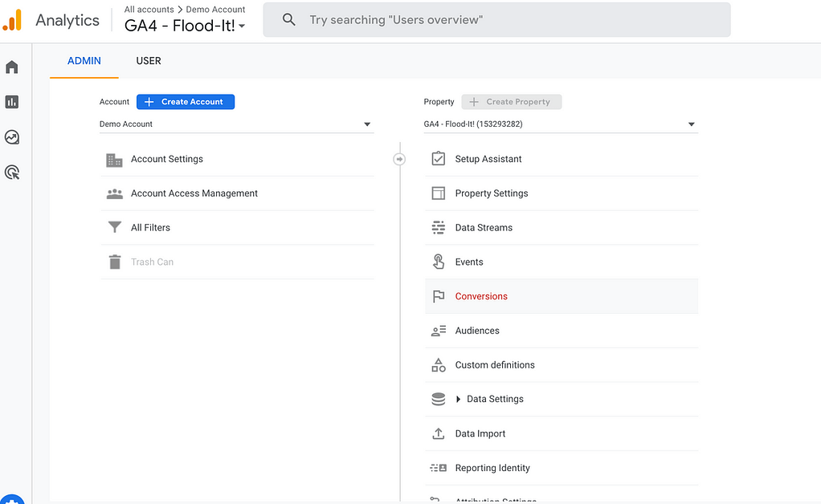Click the All accounts breadcrumb link
Screen dimensions: 821x504
(149, 10)
